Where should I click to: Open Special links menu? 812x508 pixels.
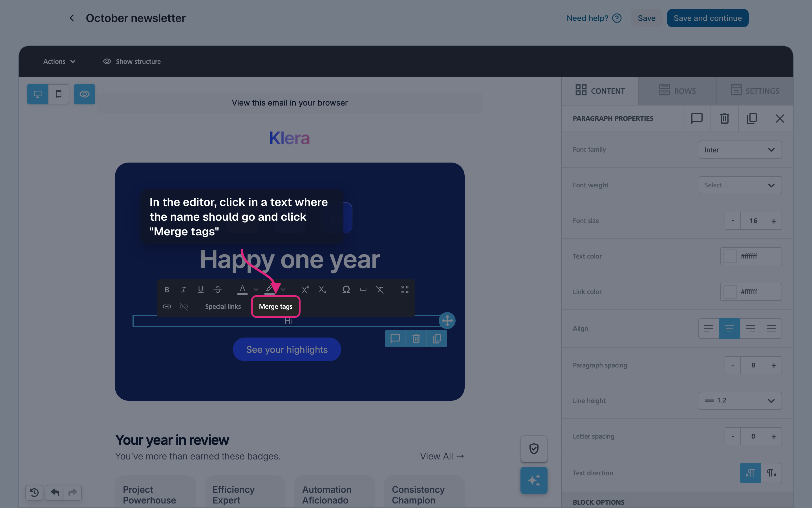tap(223, 306)
